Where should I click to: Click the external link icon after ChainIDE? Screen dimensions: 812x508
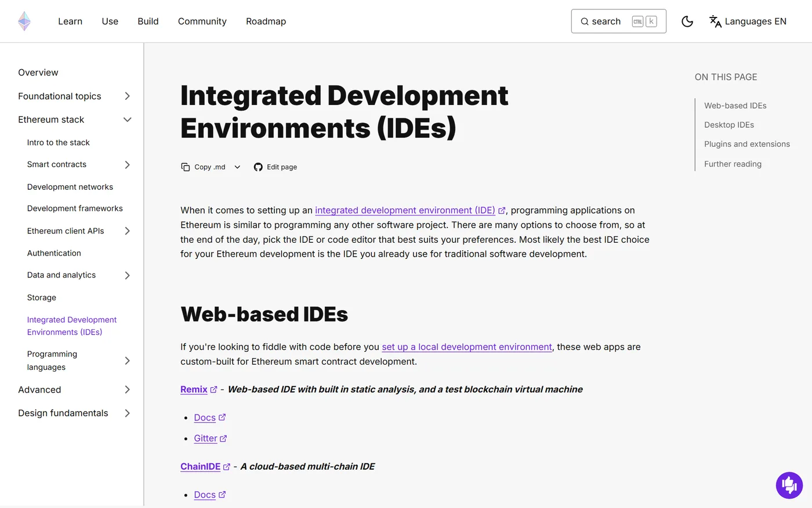pos(227,467)
